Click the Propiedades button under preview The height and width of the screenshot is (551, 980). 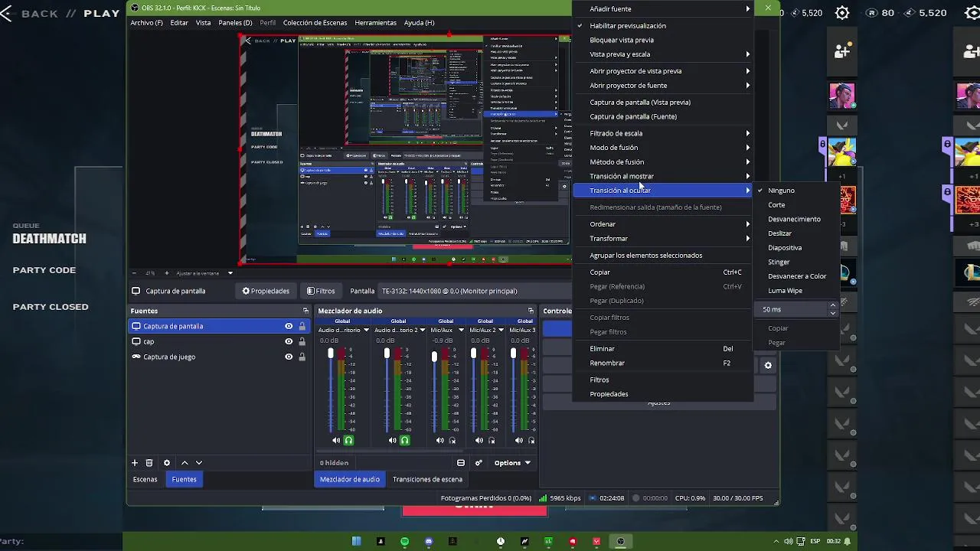tap(266, 291)
